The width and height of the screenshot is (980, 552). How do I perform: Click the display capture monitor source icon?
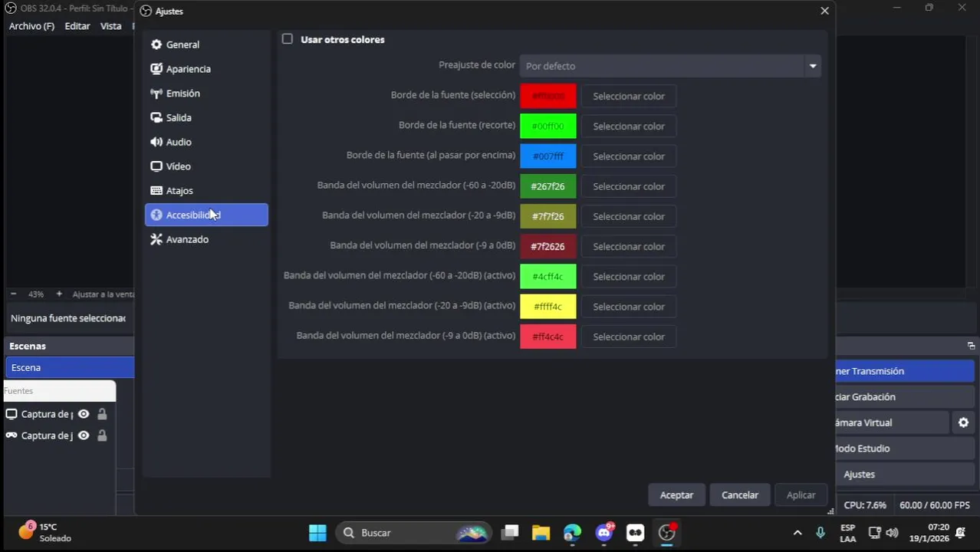pyautogui.click(x=12, y=414)
